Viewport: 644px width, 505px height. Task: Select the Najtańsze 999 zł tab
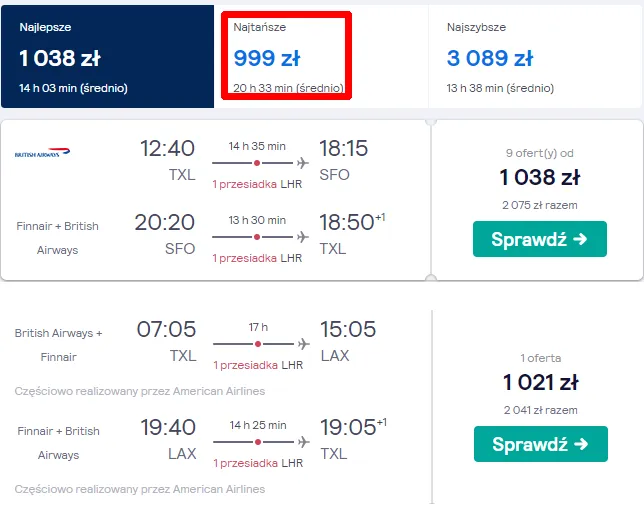click(x=287, y=58)
